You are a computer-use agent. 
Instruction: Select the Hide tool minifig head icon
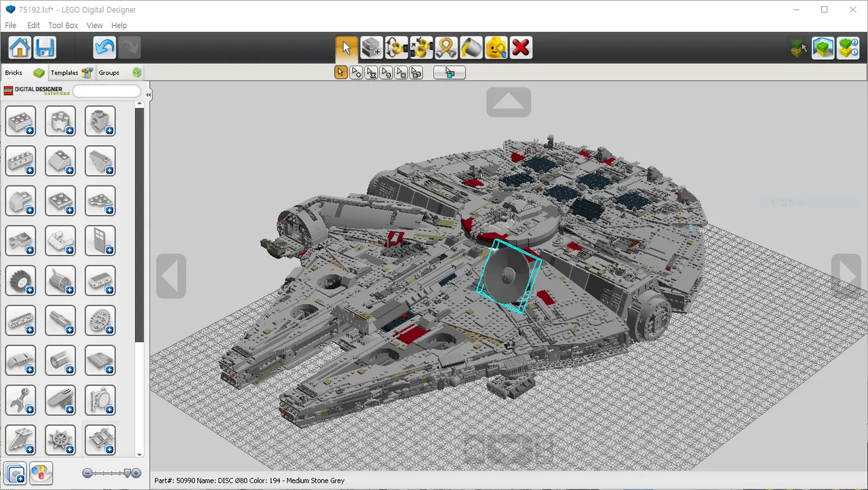click(x=496, y=48)
